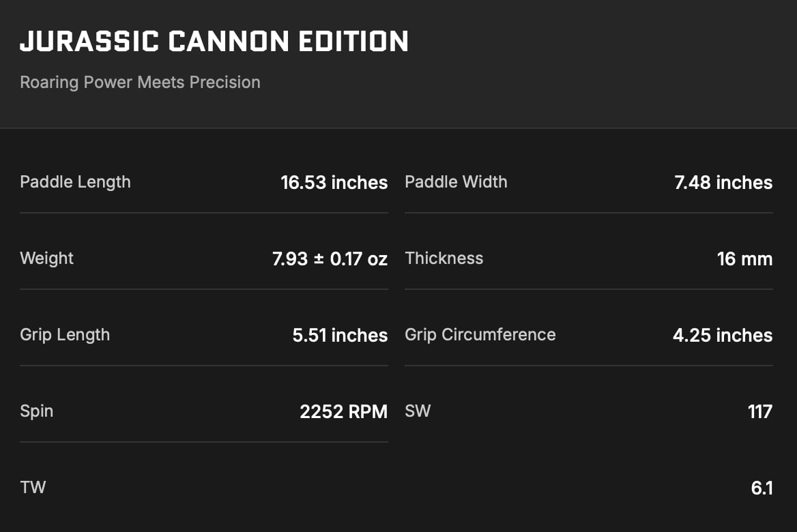Select the SW label

(x=418, y=411)
